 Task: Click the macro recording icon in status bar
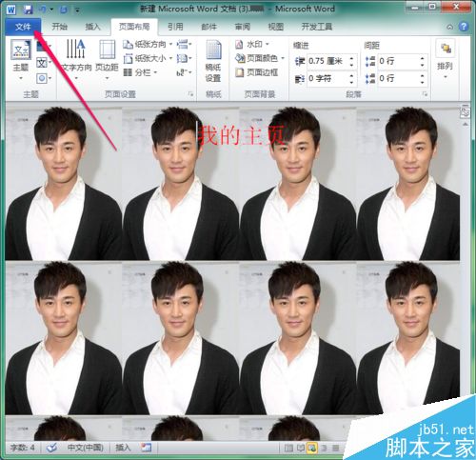coord(147,448)
